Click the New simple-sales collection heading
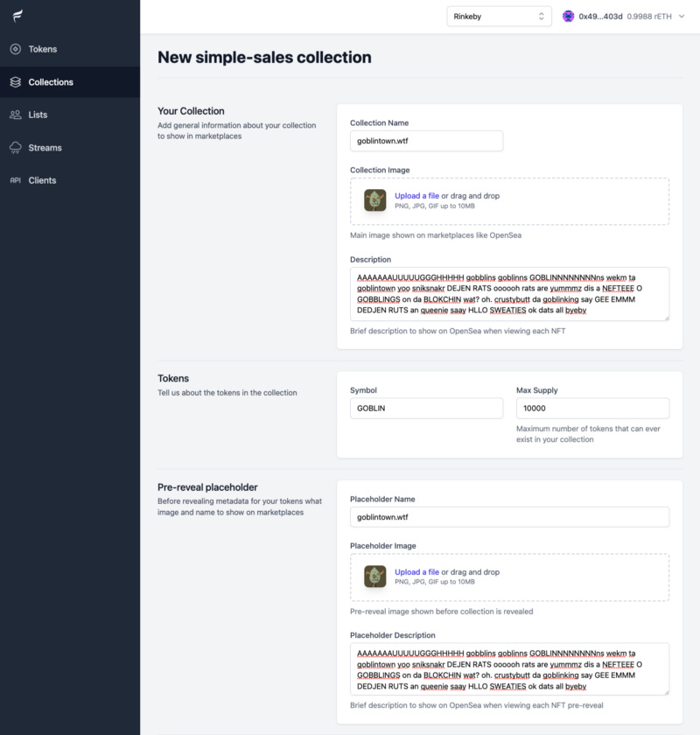Image resolution: width=700 pixels, height=735 pixels. coord(264,57)
